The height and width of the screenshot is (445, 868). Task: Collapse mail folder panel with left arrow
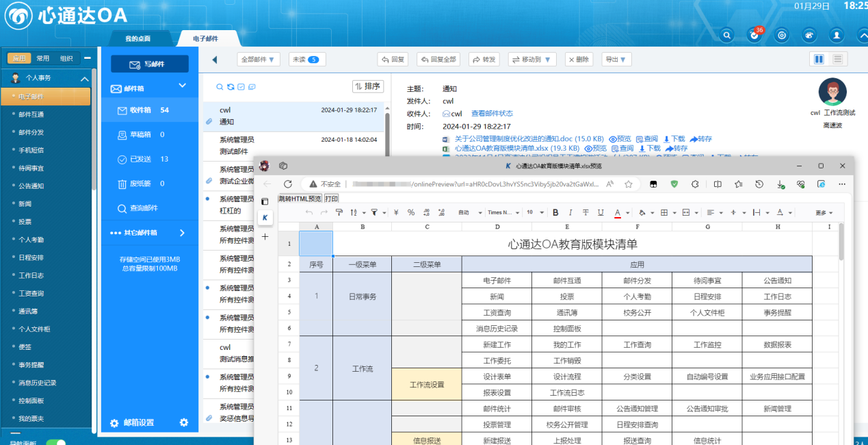214,60
